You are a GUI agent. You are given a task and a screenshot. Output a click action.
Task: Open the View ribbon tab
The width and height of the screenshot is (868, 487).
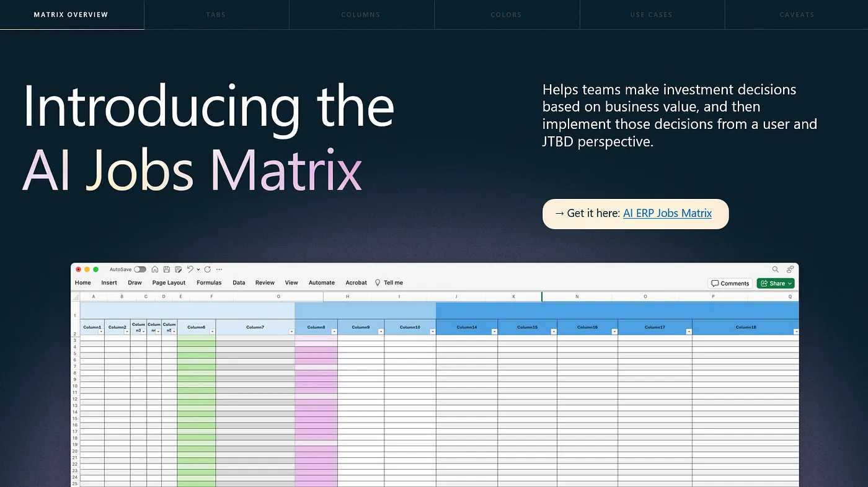pos(291,283)
